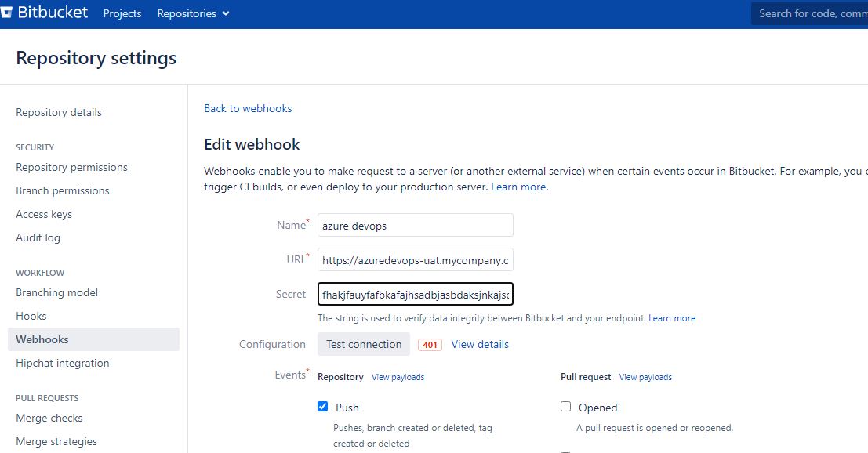Open Branching model settings
Screen dimensions: 868x453
(x=57, y=292)
